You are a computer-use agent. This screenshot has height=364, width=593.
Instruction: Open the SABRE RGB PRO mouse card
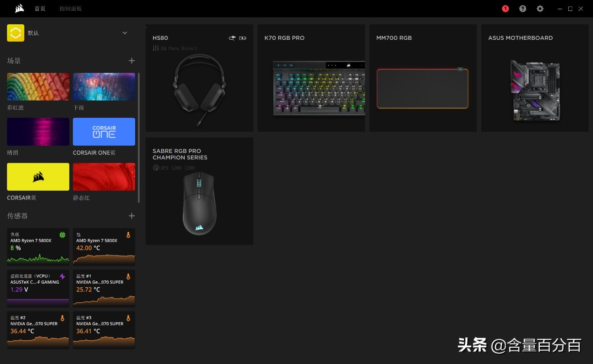click(199, 191)
